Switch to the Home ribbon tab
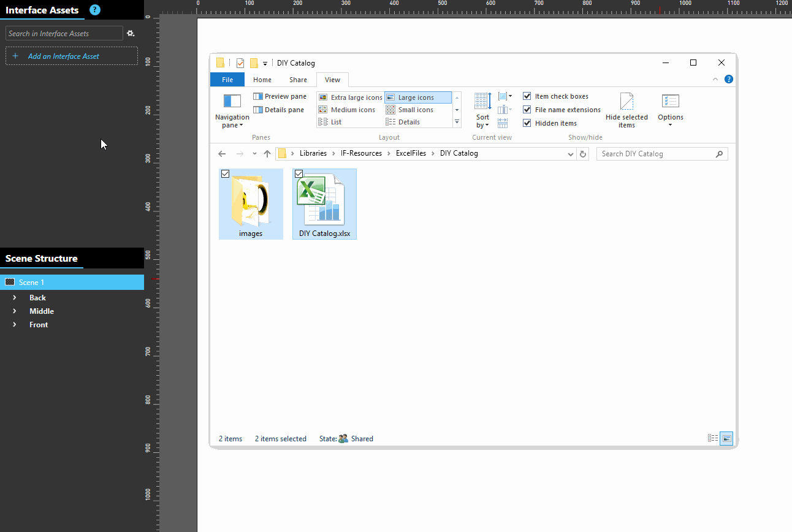792x532 pixels. coord(262,80)
